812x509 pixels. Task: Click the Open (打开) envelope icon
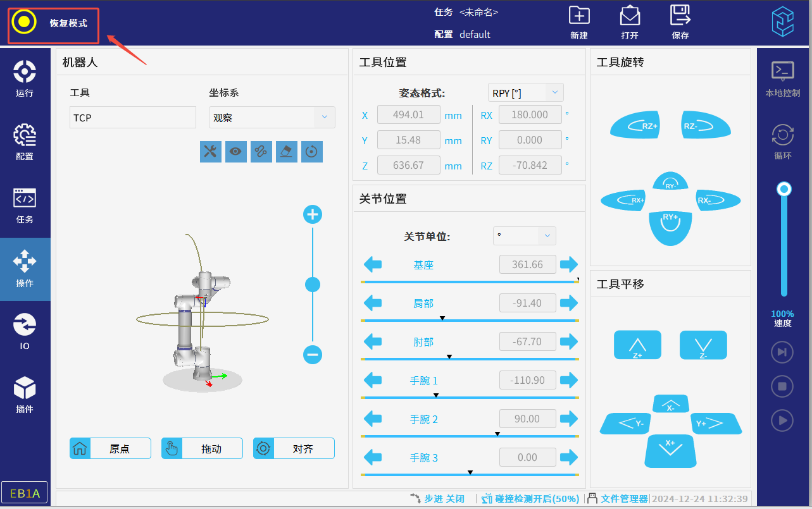pos(629,16)
